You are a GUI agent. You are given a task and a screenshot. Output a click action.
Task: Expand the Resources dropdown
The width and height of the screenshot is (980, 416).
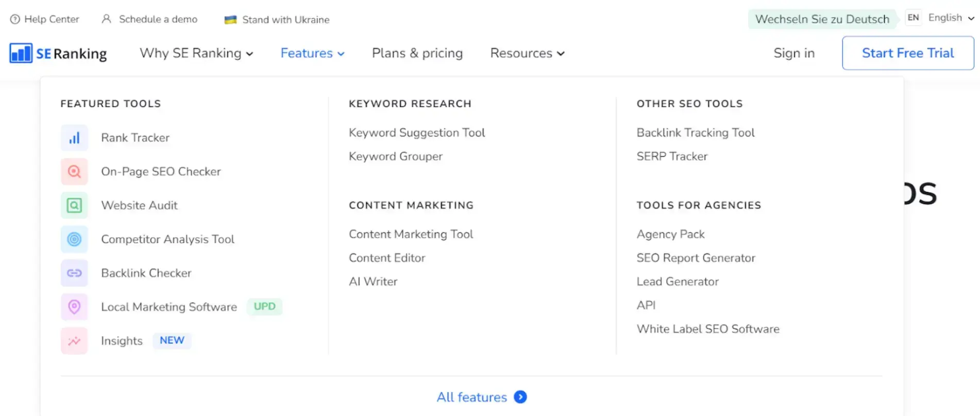click(527, 53)
